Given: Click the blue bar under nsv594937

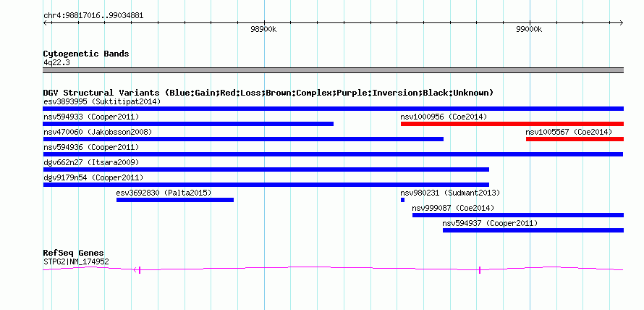Looking at the screenshot, I should point(533,230).
